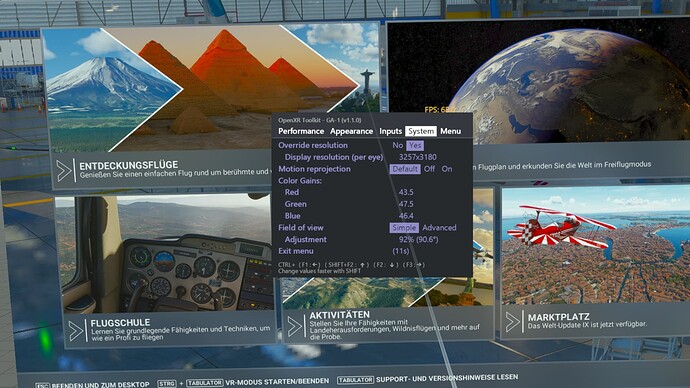Choose Advanced field of view mode
The height and width of the screenshot is (388, 690).
(439, 228)
